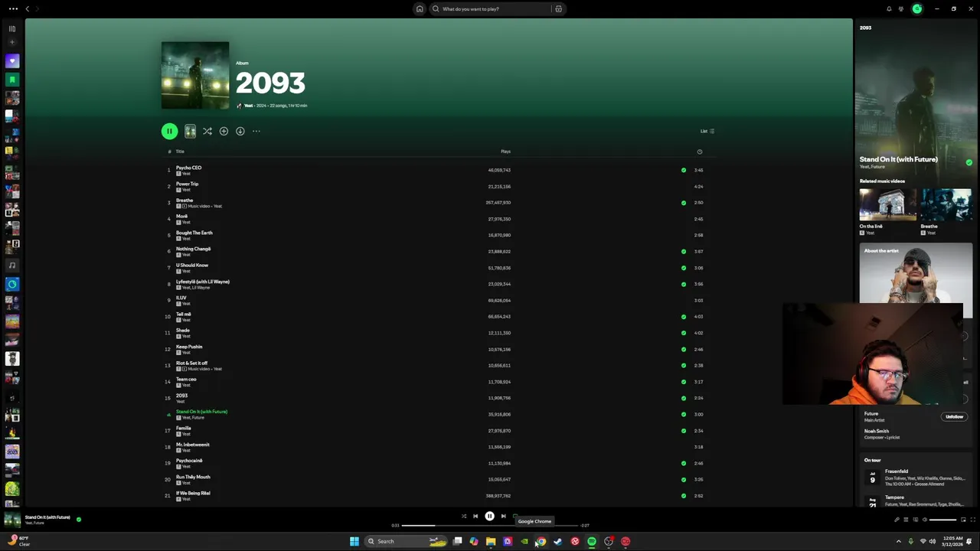Open the Yeat artist link under album title
Viewport: 980px width, 551px height.
tap(248, 106)
